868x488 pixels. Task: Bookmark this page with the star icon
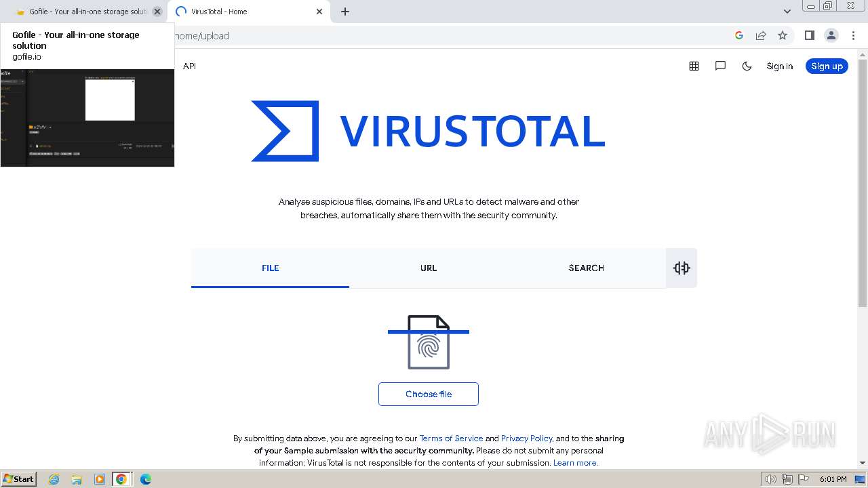click(783, 36)
